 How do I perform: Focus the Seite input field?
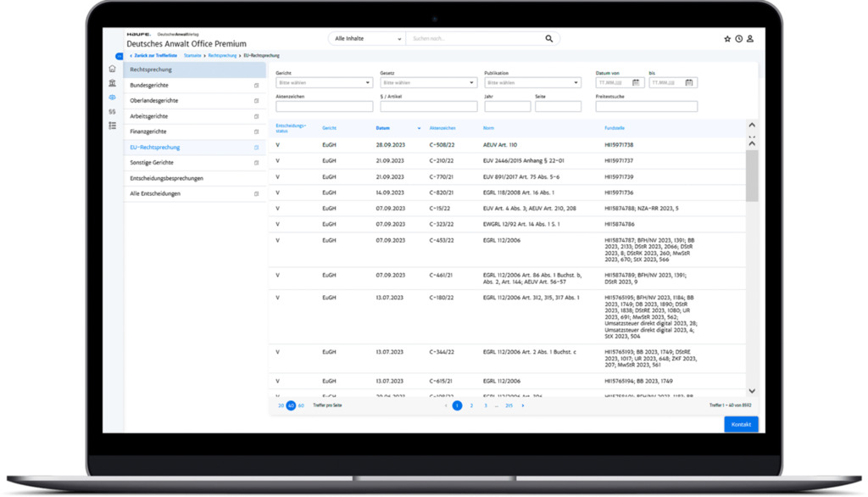(558, 106)
